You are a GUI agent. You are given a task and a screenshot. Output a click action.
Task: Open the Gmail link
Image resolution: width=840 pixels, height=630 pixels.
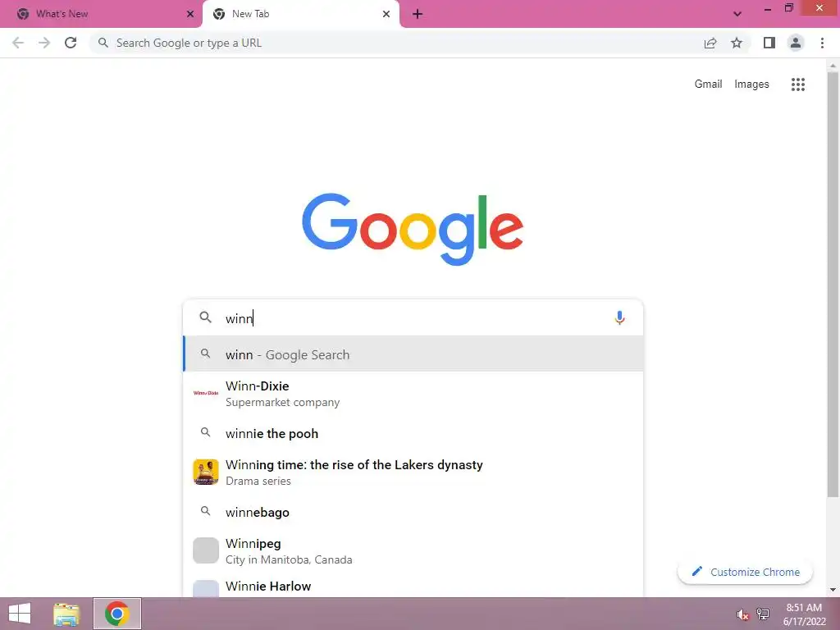[708, 84]
